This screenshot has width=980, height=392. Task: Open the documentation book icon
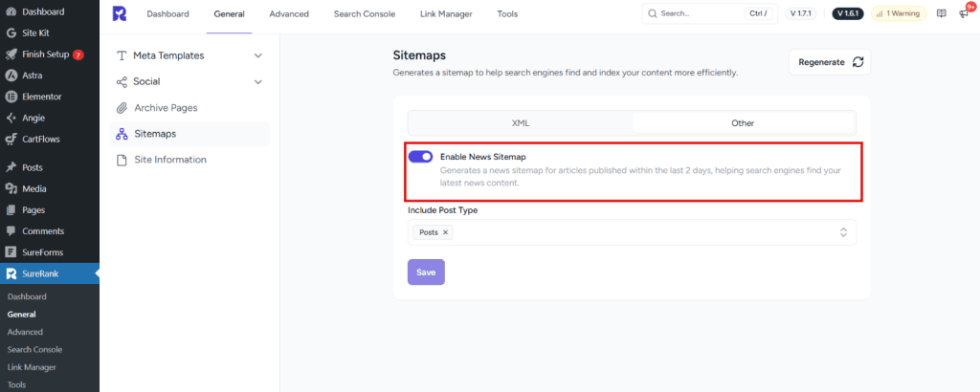(x=941, y=14)
